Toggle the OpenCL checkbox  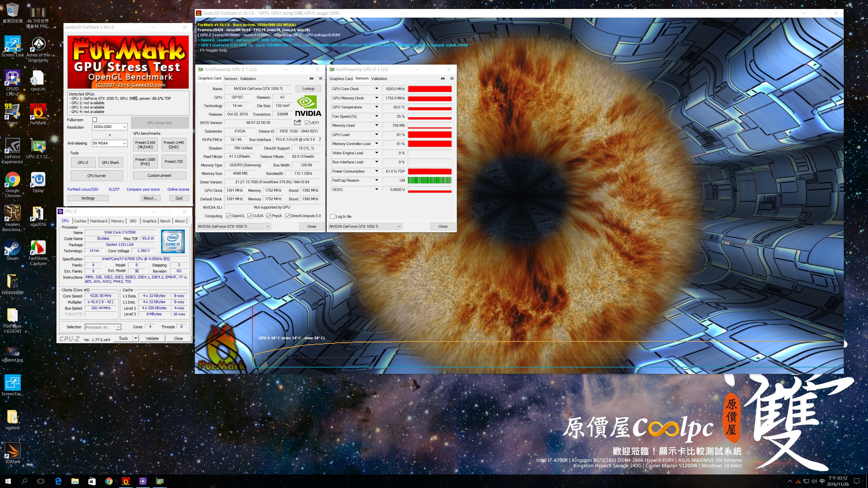tap(229, 216)
